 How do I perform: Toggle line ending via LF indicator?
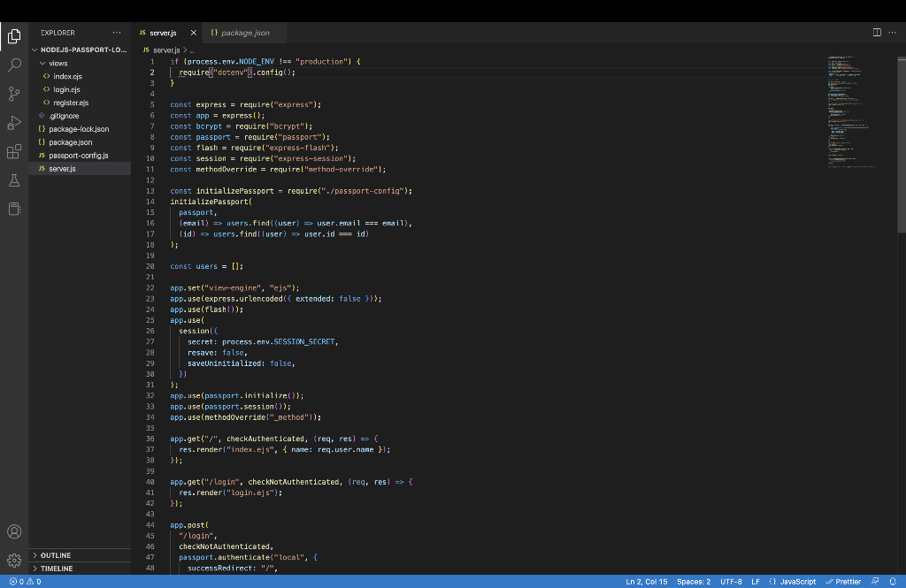click(755, 582)
